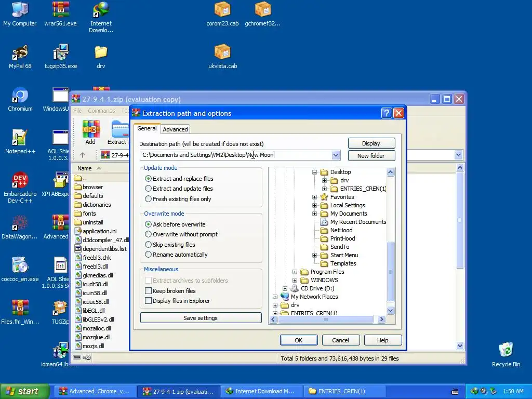Image resolution: width=532 pixels, height=399 pixels.
Task: Switch to ENTRIES_CREN(1) taskbar item
Action: point(344,391)
